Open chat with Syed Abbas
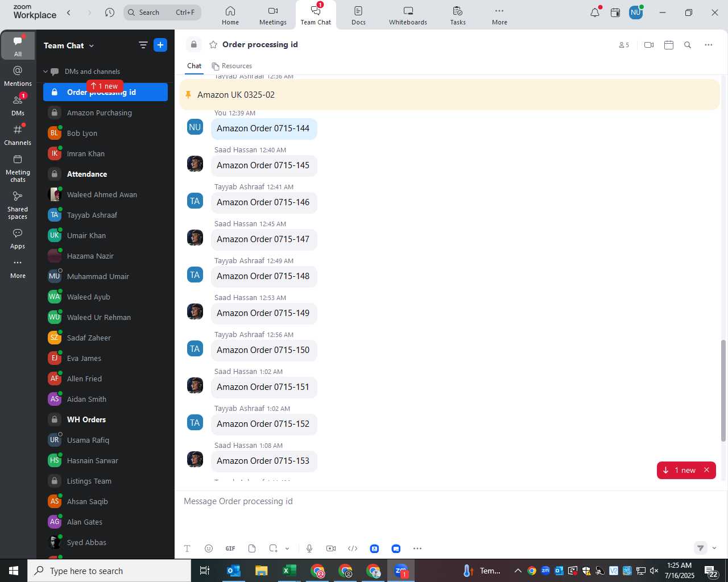 click(105, 542)
